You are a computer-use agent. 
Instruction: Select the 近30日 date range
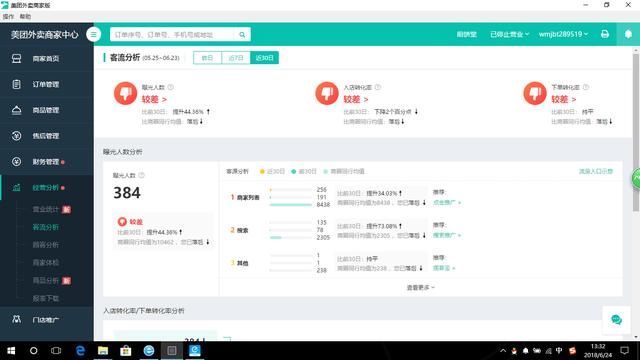[264, 58]
